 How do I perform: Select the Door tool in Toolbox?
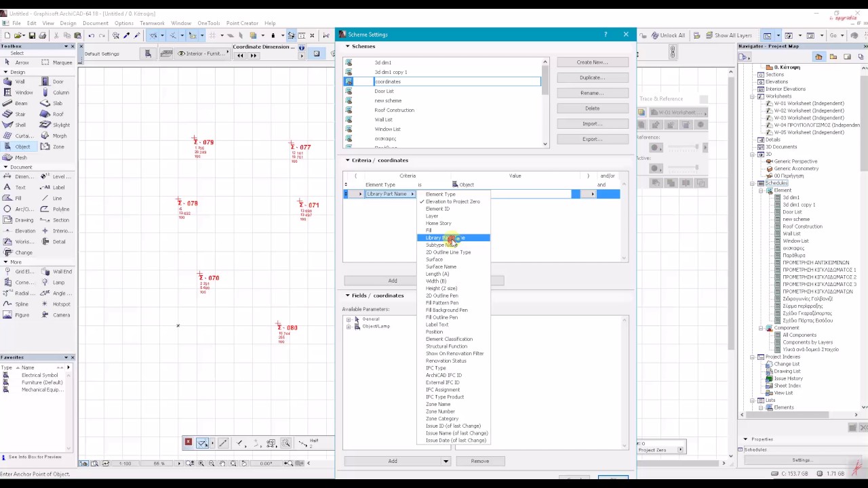pyautogui.click(x=53, y=81)
